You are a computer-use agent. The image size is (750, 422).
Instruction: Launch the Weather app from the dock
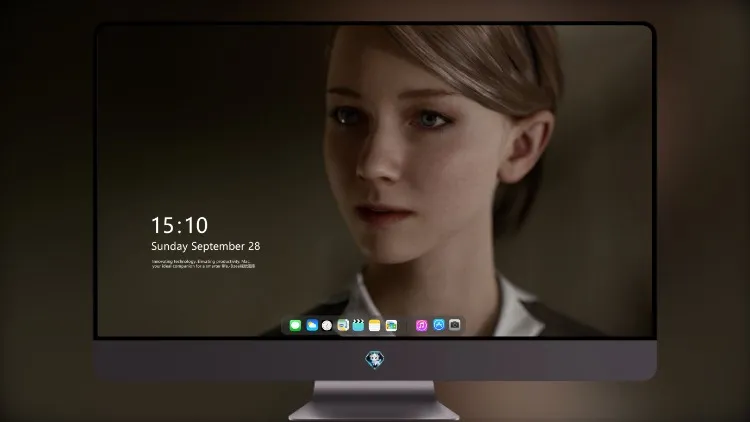(x=312, y=325)
